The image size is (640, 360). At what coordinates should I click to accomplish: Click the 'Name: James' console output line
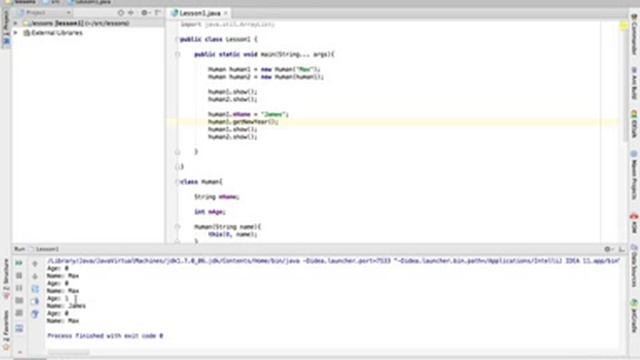pyautogui.click(x=66, y=306)
